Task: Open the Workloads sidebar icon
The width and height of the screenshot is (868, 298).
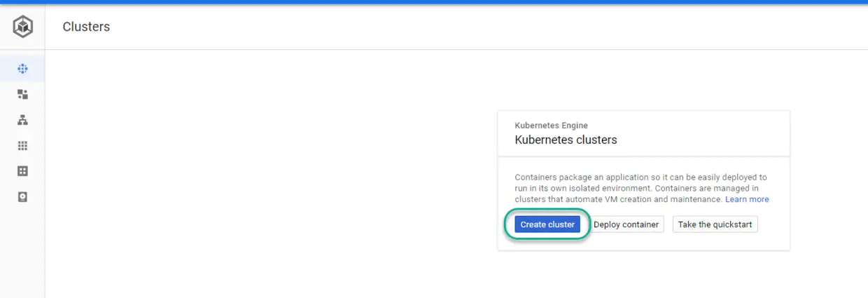Action: point(22,94)
